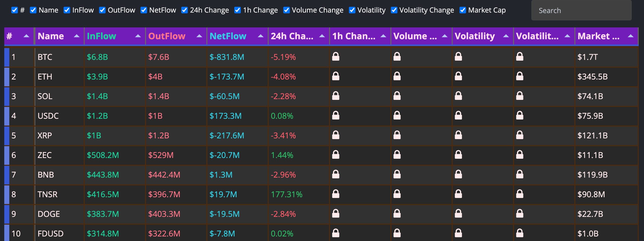Uncheck the Market Cap column checkbox

pos(463,10)
